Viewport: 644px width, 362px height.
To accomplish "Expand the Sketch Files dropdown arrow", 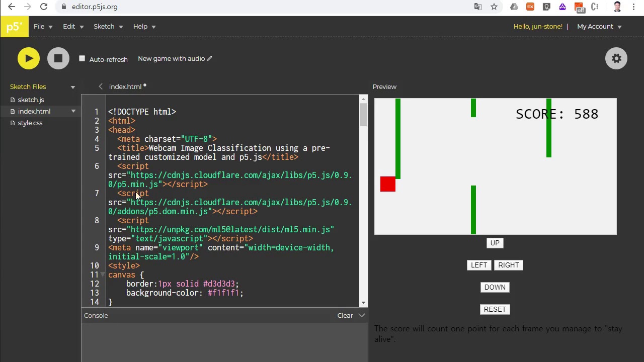I will pos(73,87).
